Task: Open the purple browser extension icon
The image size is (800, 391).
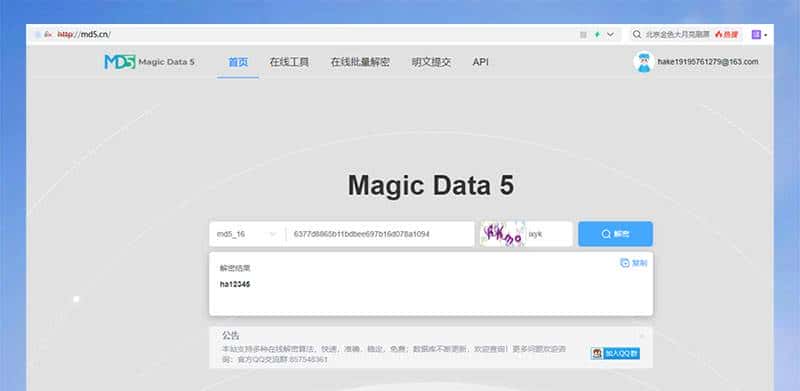Action: point(756,35)
